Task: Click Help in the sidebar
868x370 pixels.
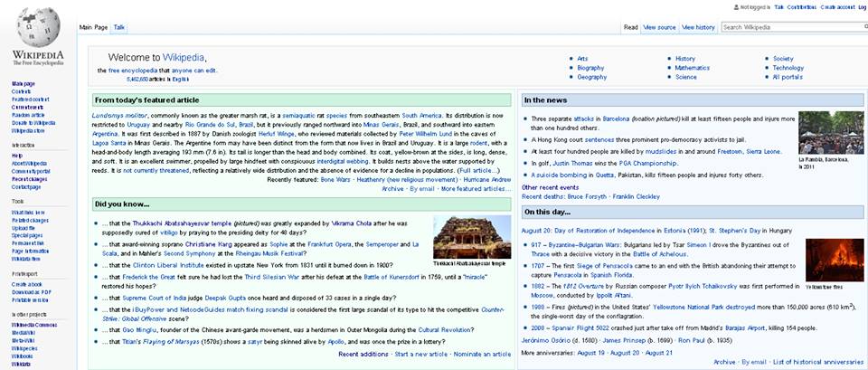Action: pyautogui.click(x=16, y=156)
